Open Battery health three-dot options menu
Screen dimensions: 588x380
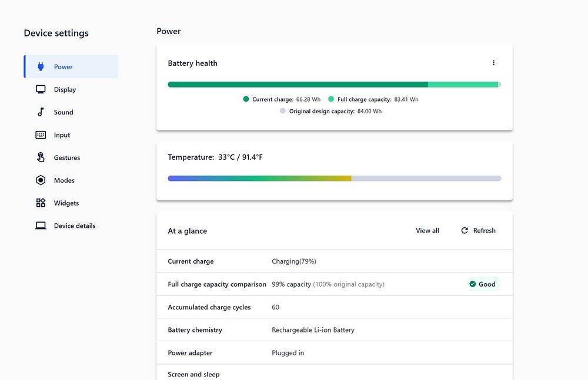click(x=493, y=63)
